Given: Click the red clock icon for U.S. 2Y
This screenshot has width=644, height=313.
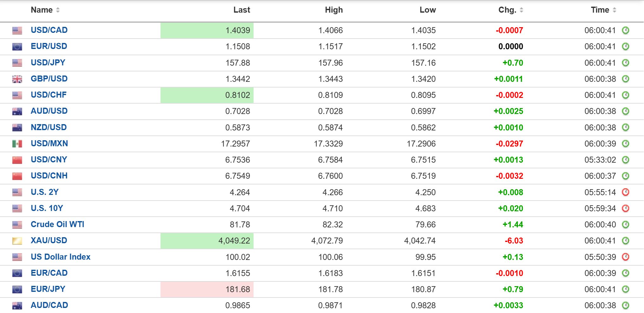Looking at the screenshot, I should coord(625,192).
